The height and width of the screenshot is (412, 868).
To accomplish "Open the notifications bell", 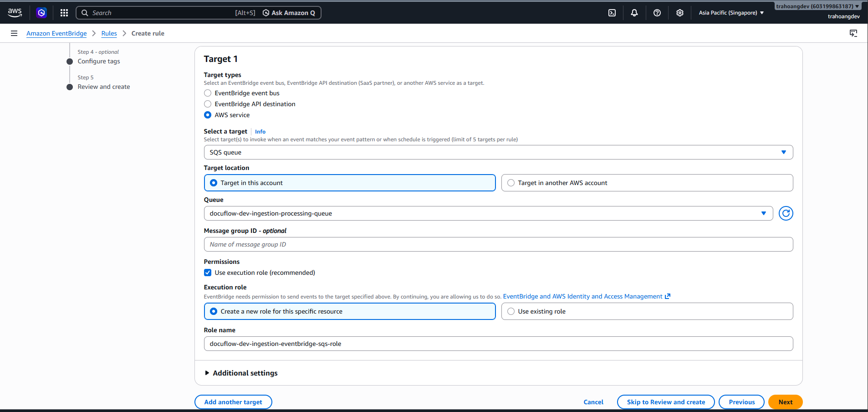I will click(634, 13).
